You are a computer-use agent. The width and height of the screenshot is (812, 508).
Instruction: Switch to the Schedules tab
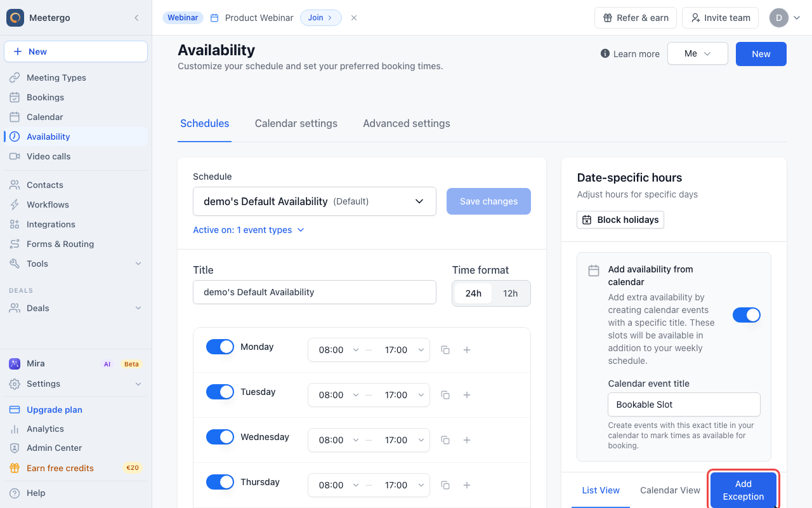tap(204, 124)
